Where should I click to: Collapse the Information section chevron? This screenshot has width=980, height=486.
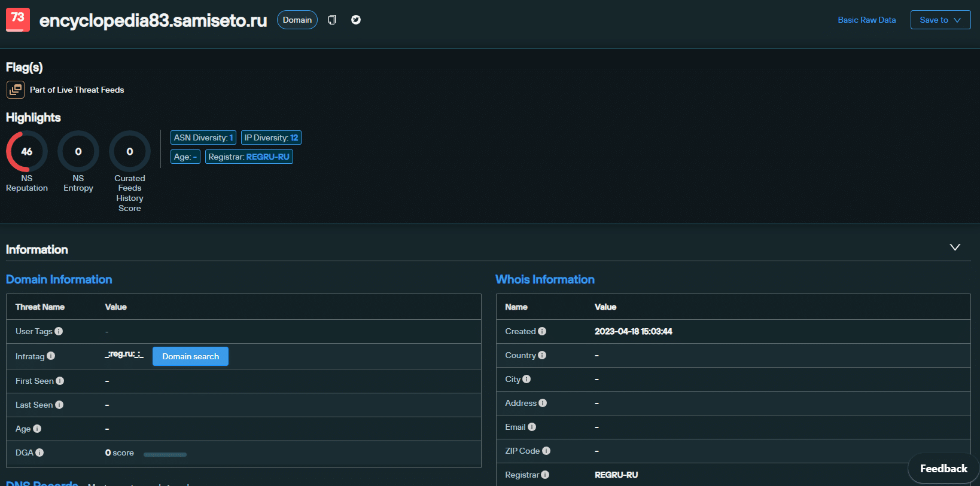point(955,247)
